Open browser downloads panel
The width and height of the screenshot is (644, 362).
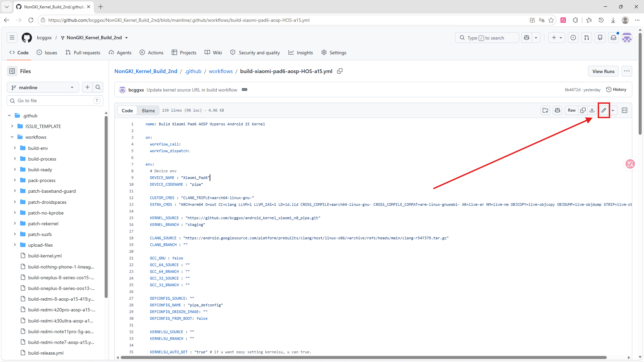point(613,20)
